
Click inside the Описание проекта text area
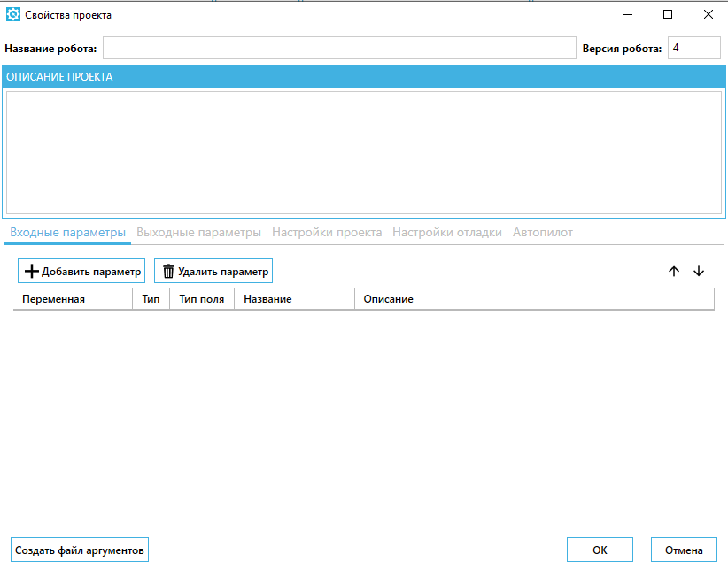click(x=363, y=152)
